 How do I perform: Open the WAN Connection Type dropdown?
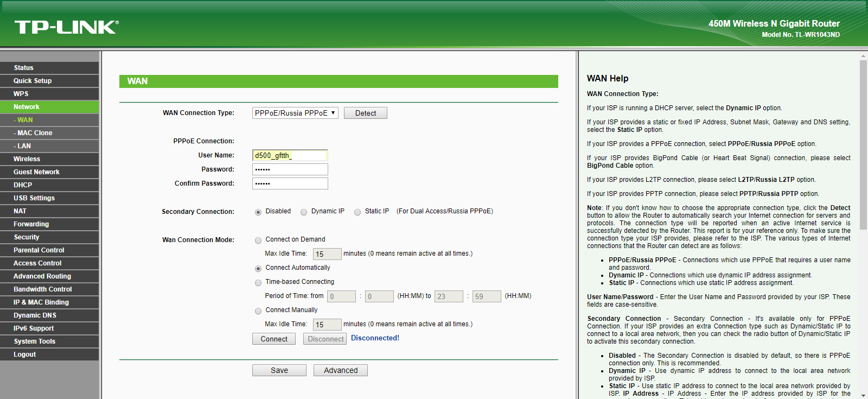(x=295, y=113)
